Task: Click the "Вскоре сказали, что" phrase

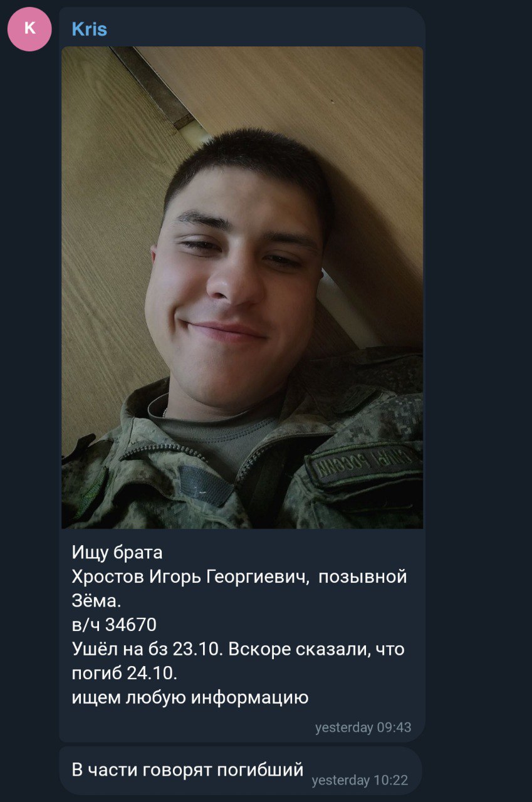Action: (316, 649)
